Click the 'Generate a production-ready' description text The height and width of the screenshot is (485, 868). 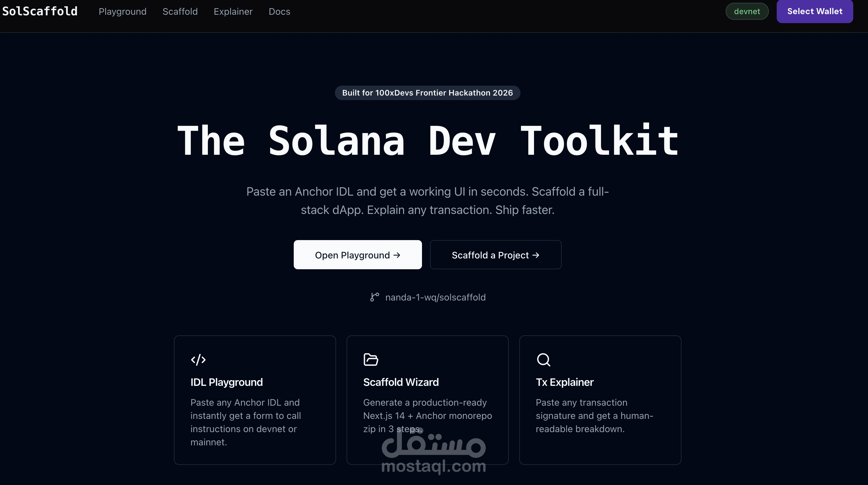point(428,416)
